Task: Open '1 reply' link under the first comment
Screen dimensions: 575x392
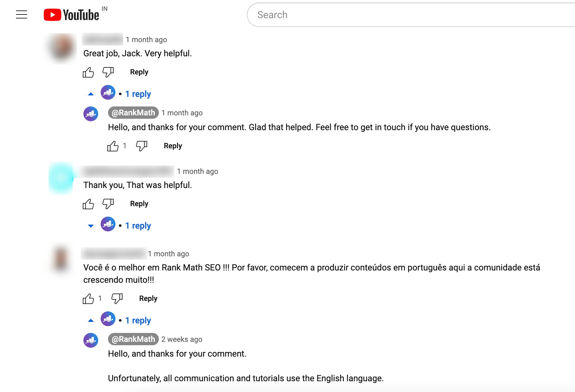Action: point(138,94)
